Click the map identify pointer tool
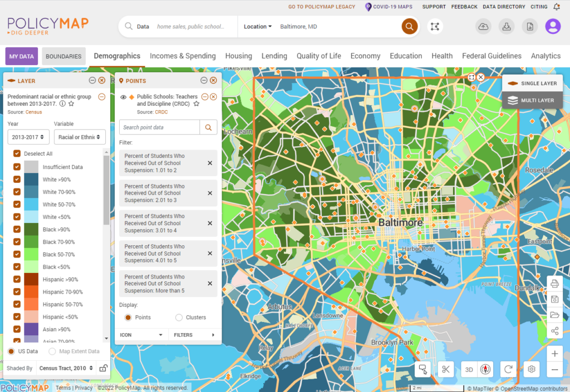Screen dimensions: 570x392 click(x=423, y=370)
